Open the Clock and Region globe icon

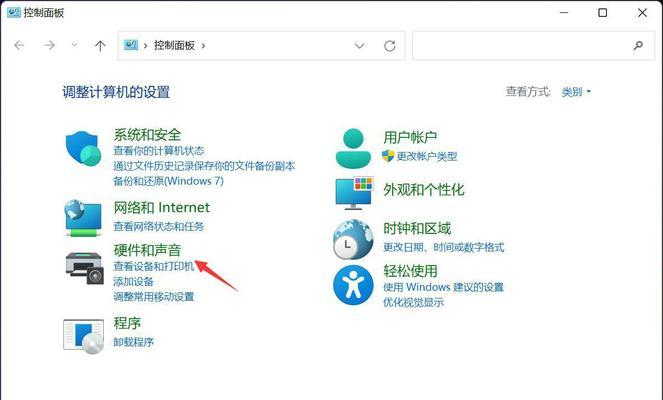click(353, 240)
